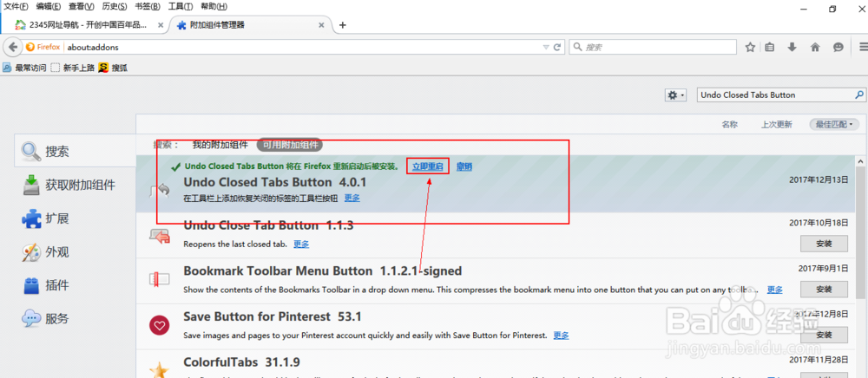Image resolution: width=868 pixels, height=378 pixels.
Task: Open the 书签(B) menu
Action: (x=148, y=7)
